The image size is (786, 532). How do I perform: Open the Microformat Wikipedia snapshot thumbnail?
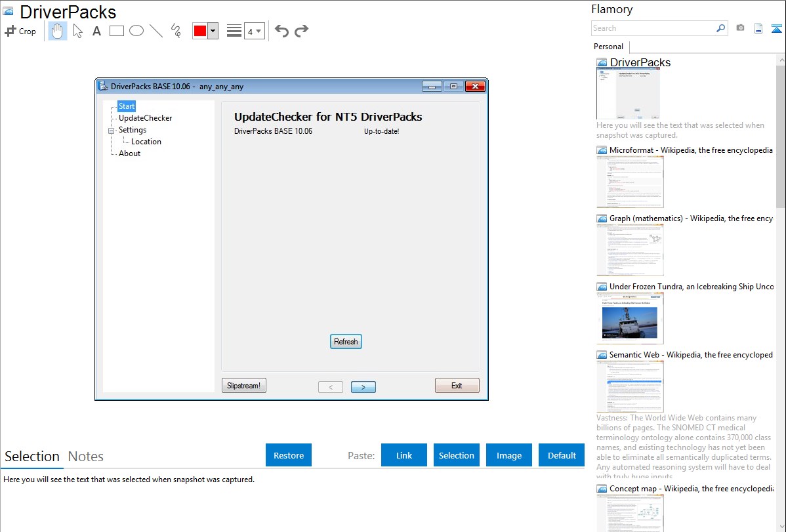pyautogui.click(x=630, y=182)
